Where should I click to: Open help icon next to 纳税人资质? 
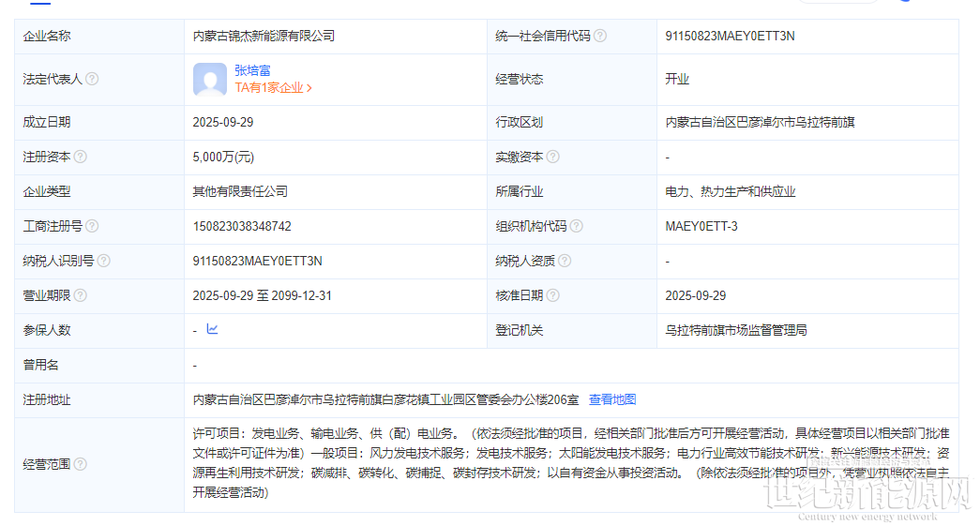[565, 261]
